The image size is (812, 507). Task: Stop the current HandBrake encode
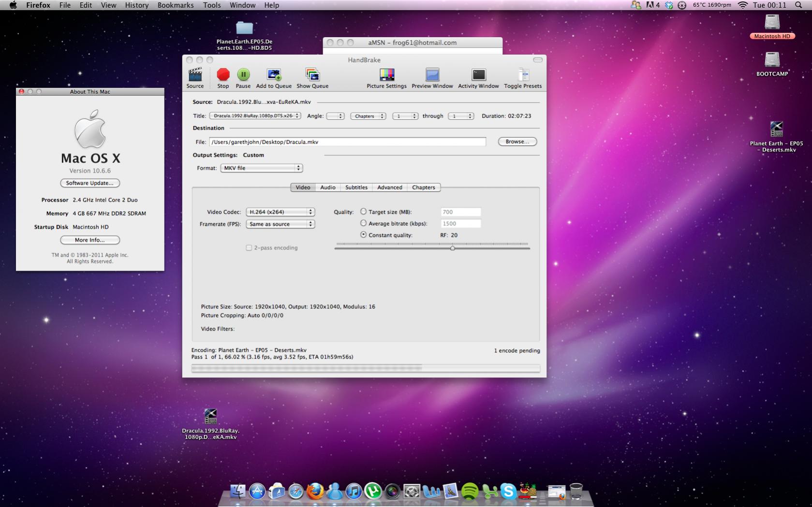223,78
